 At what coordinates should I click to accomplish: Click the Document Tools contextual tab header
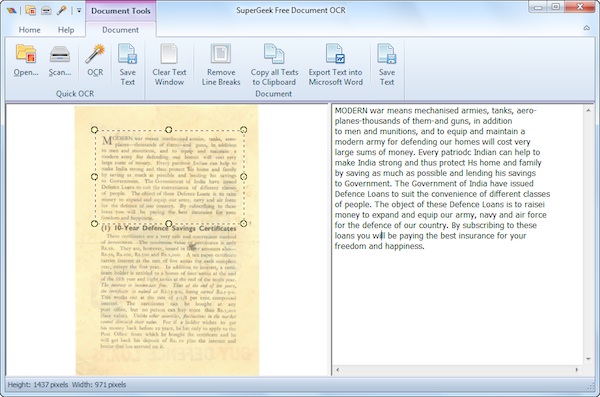(x=121, y=11)
